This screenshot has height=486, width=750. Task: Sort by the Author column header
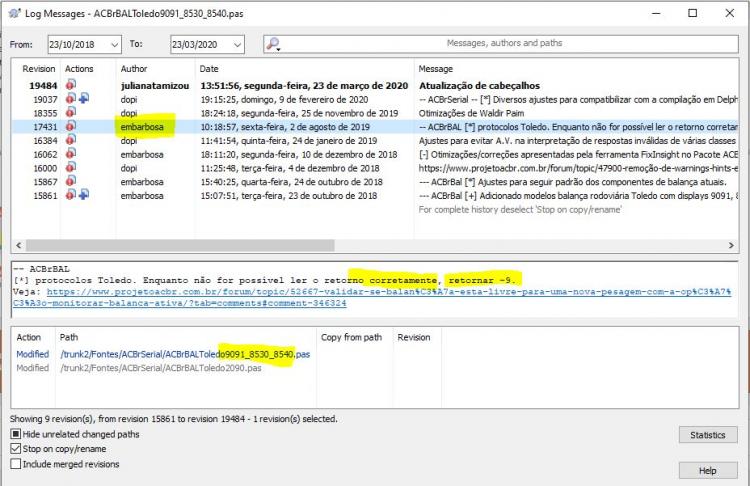coord(133,69)
